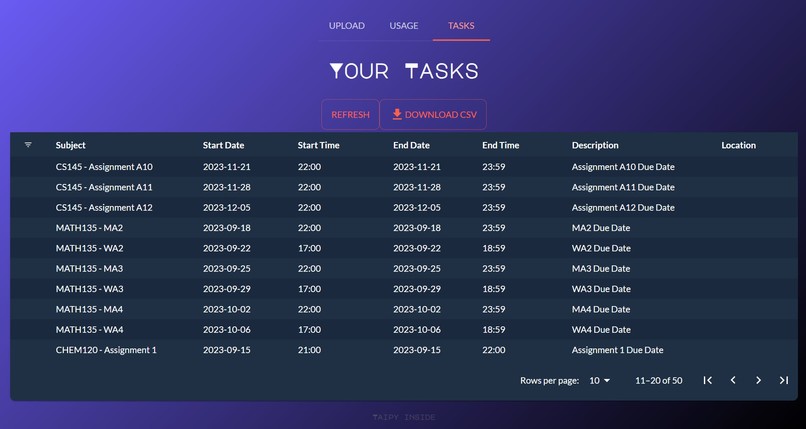Image resolution: width=806 pixels, height=429 pixels.
Task: Click end time 22:00 in CHEM120 row
Action: click(493, 350)
